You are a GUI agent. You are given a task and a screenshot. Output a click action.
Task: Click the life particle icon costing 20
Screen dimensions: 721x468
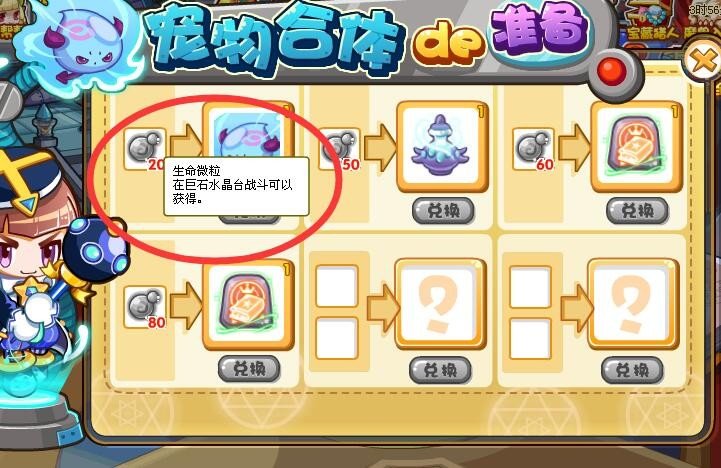[x=145, y=148]
